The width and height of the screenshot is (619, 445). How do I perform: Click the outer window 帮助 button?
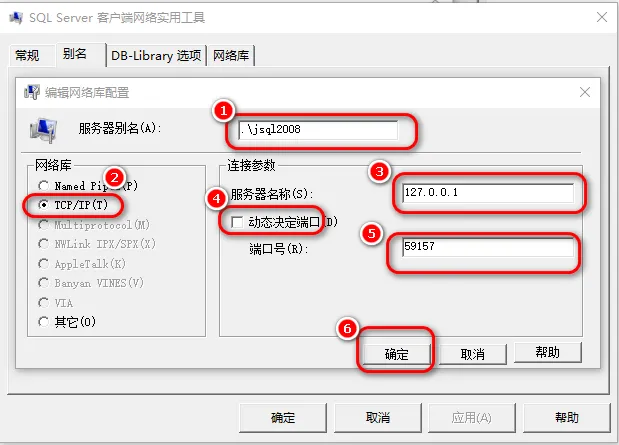click(567, 418)
